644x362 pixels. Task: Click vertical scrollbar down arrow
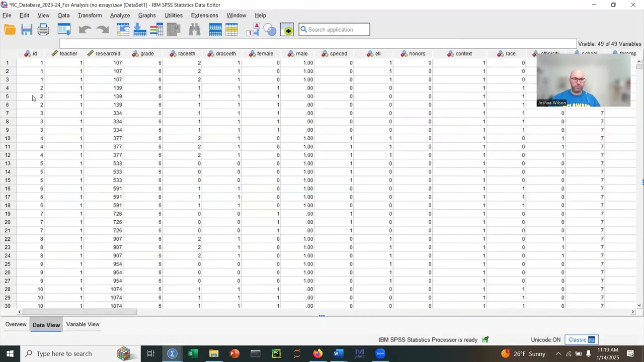coord(639,305)
